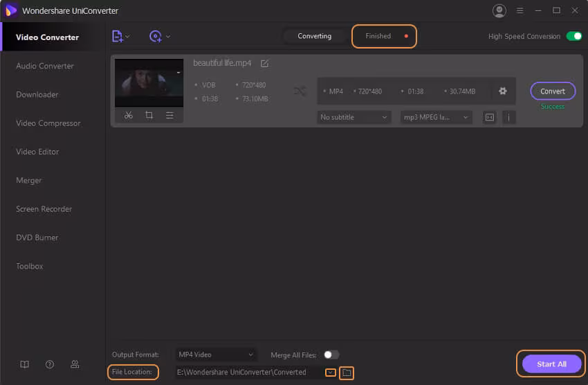Screen dimensions: 588x385
Task: Click the info icon in file row
Action: coord(508,118)
